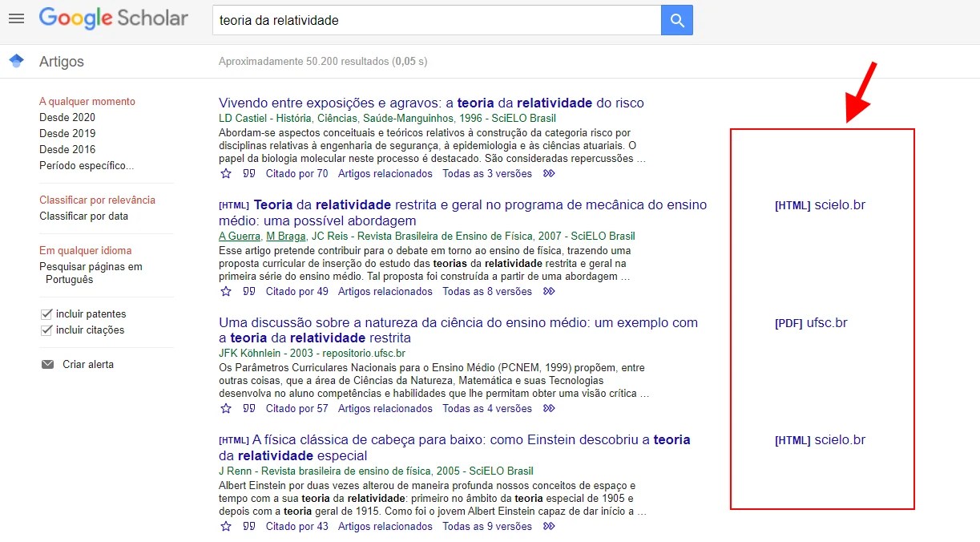This screenshot has width=980, height=542.
Task: Click 'Citado por 49'
Action: point(296,291)
